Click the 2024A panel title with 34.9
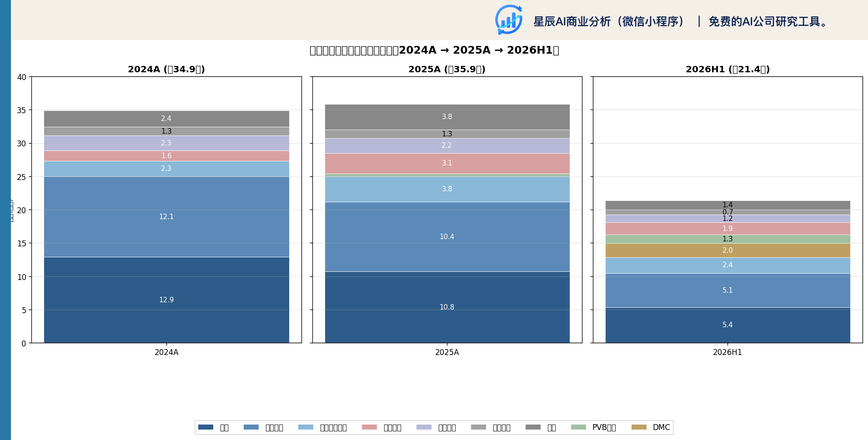The image size is (868, 440). [166, 70]
